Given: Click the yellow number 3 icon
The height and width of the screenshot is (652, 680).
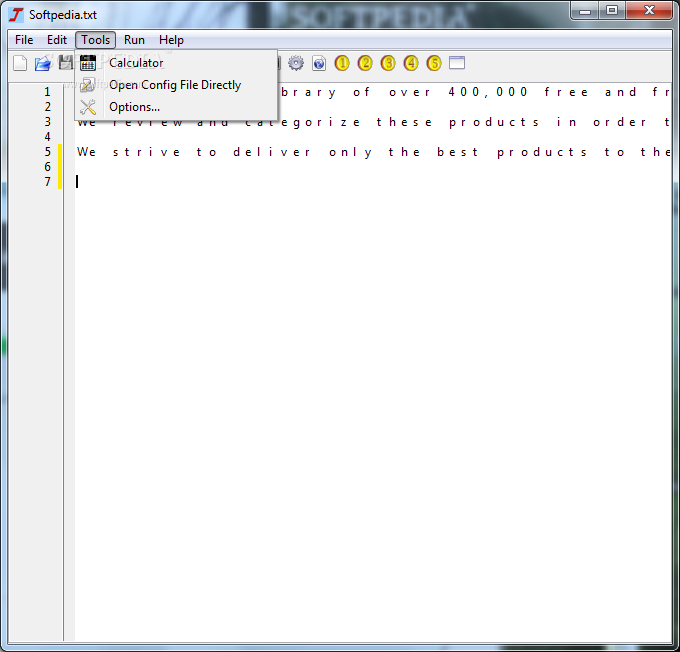Looking at the screenshot, I should coord(388,63).
